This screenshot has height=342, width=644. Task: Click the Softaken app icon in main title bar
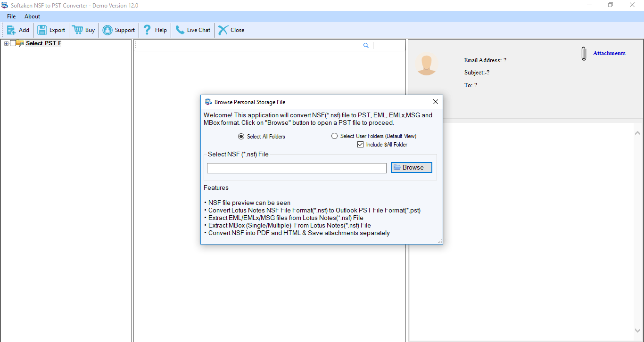(x=5, y=5)
